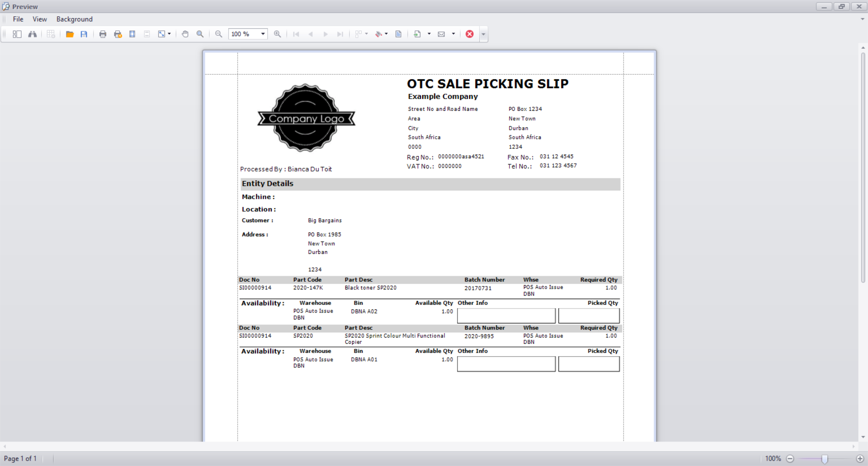The width and height of the screenshot is (868, 466).
Task: Click the bin value "DBNA A02"
Action: coord(364,311)
